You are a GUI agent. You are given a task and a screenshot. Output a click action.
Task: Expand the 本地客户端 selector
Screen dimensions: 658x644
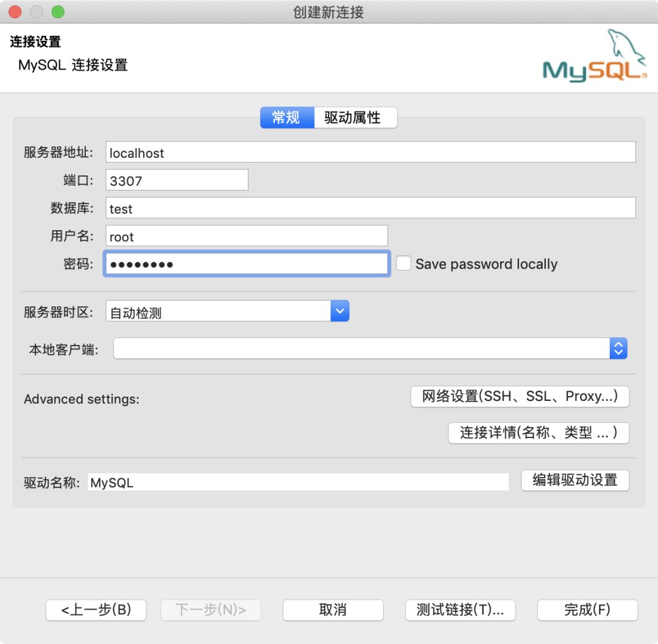[x=618, y=349]
